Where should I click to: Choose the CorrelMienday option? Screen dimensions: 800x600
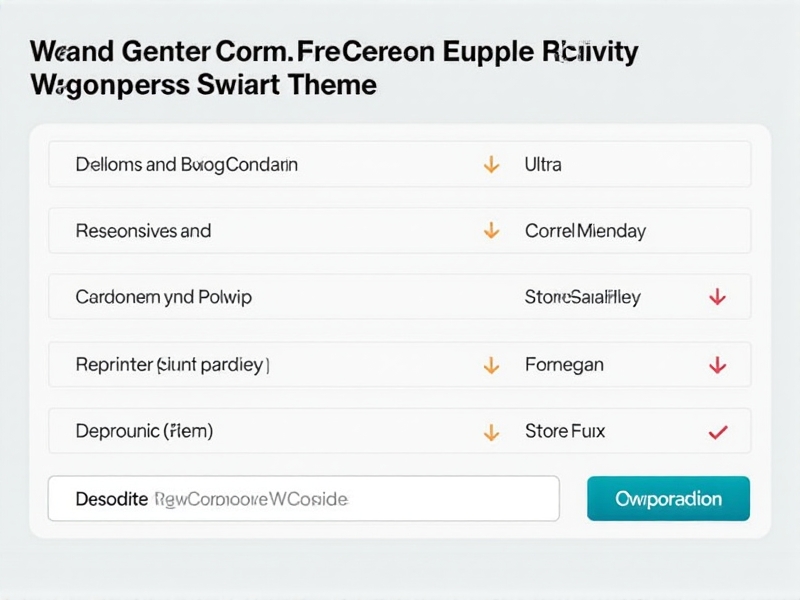(585, 231)
